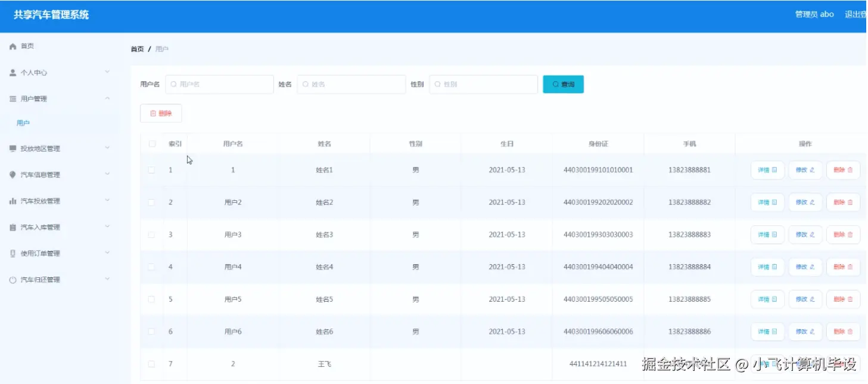Click ID number 440300199101010001
This screenshot has height=384, width=868.
point(598,170)
